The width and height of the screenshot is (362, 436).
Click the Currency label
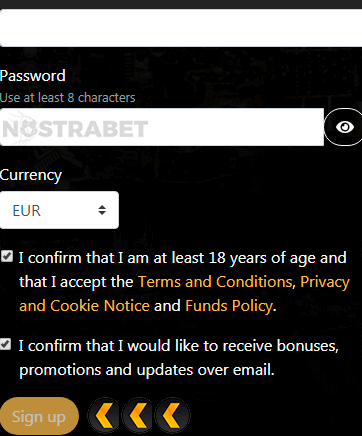31,175
